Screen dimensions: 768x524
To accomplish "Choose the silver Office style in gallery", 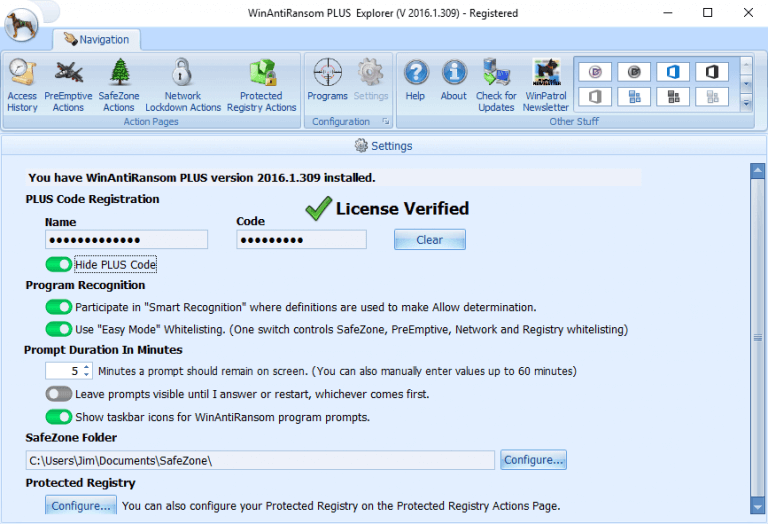I will tap(595, 96).
